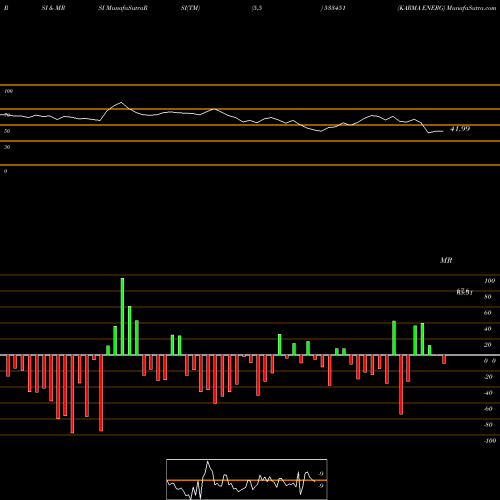Click the MR right-axis label -100

[490, 441]
